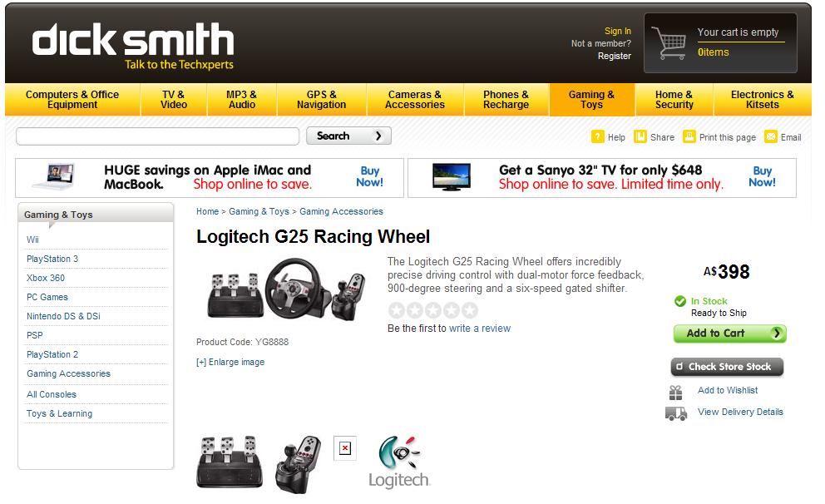Click the Email link text
This screenshot has height=504, width=825.
click(x=791, y=137)
